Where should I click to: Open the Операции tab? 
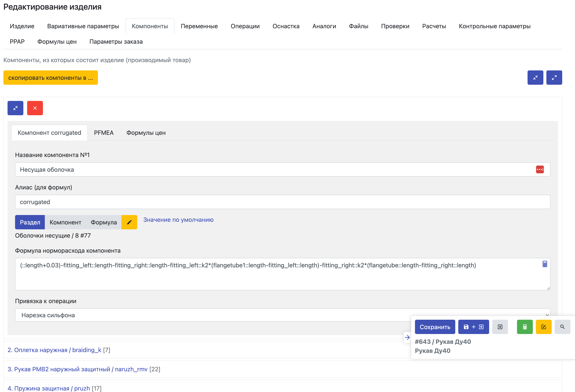(x=245, y=26)
